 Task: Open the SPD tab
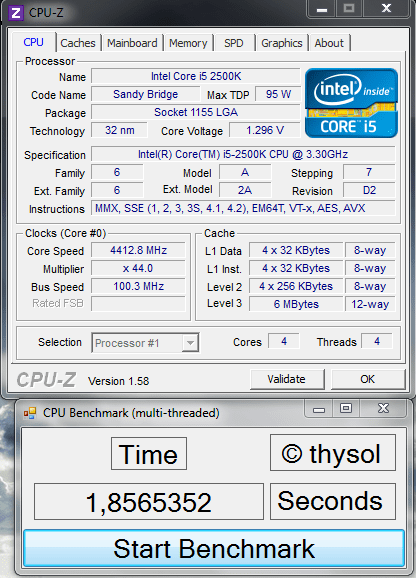coord(234,43)
